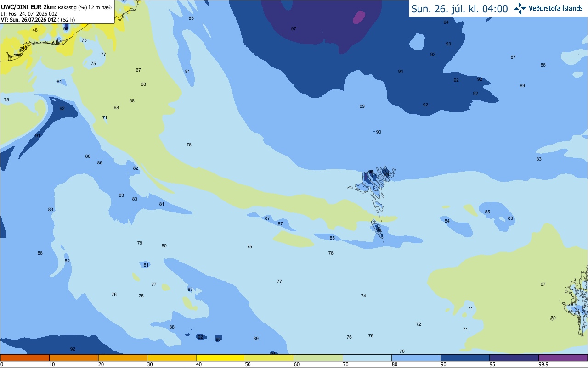This screenshot has height=368, width=588.
Task: Select the light blue 70-80 legend swatch
Action: coord(367,357)
